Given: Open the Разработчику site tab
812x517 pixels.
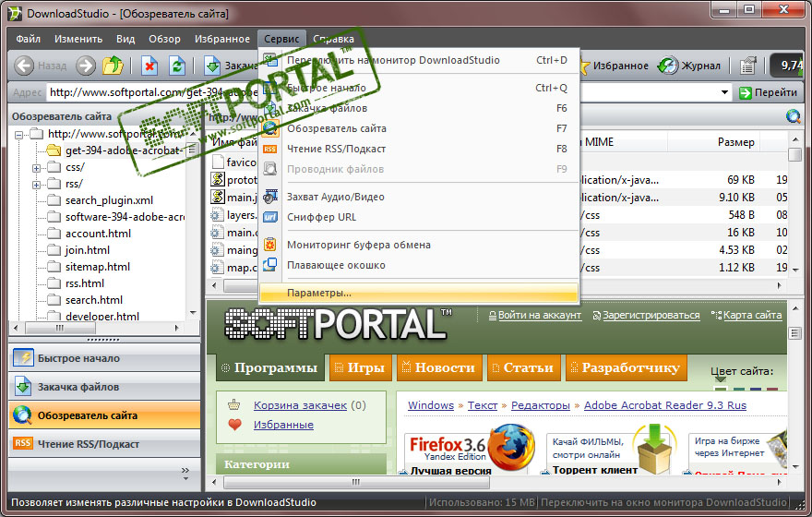Looking at the screenshot, I should point(627,367).
